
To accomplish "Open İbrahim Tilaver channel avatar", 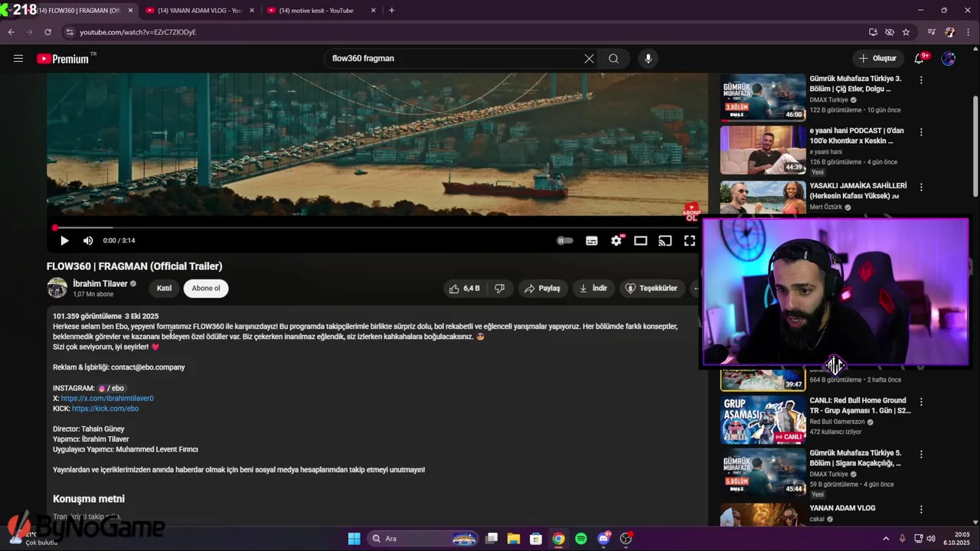I will (57, 288).
